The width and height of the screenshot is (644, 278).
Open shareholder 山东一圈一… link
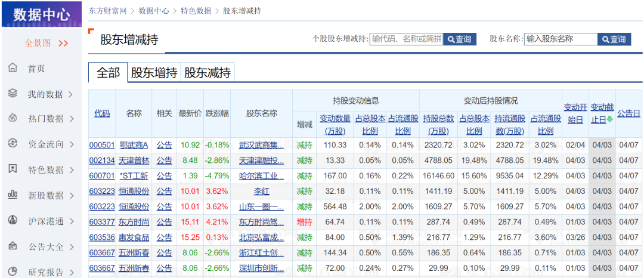pos(262,206)
